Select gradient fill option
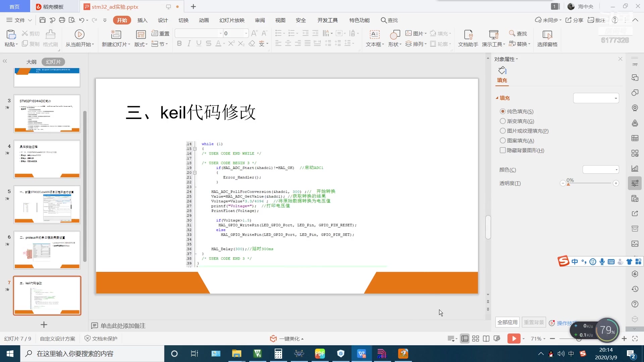This screenshot has height=362, width=644. (x=502, y=121)
